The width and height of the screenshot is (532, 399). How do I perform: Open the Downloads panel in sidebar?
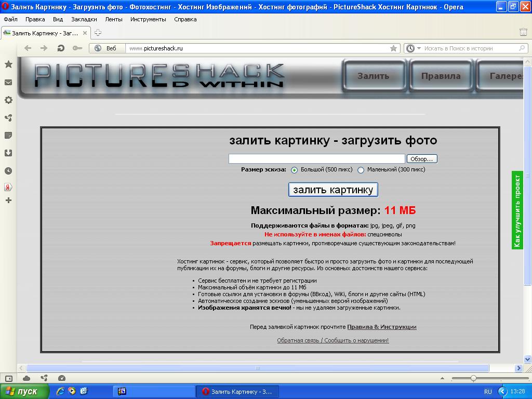click(8, 153)
